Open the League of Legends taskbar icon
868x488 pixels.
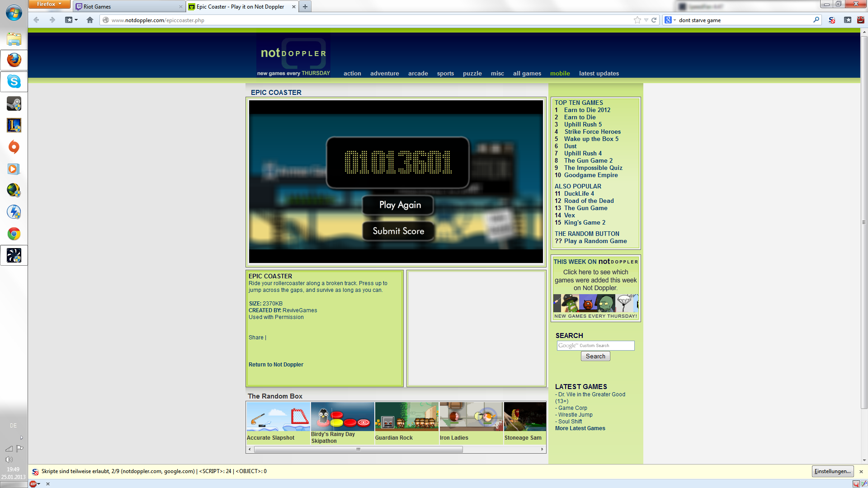tap(14, 125)
